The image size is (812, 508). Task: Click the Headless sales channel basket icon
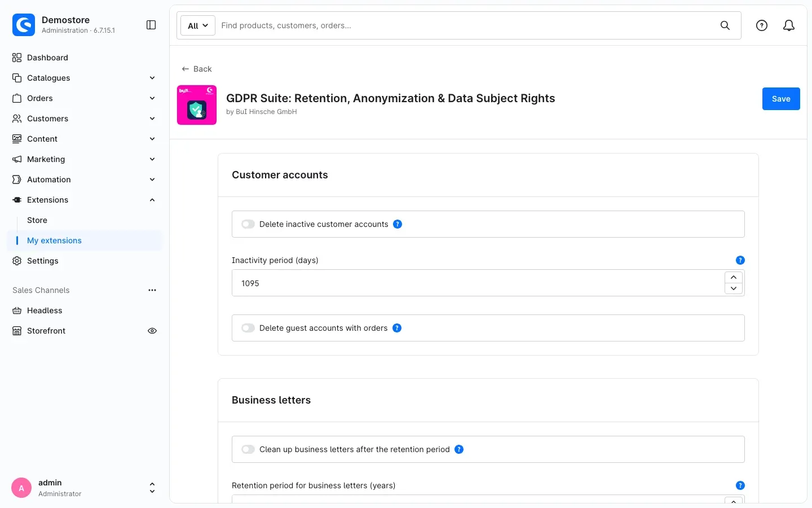[x=17, y=310]
